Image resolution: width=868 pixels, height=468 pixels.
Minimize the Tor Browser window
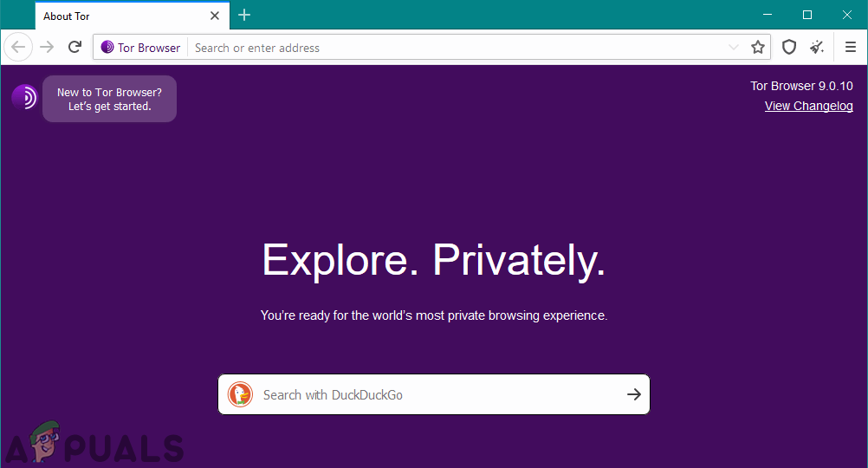coord(768,15)
